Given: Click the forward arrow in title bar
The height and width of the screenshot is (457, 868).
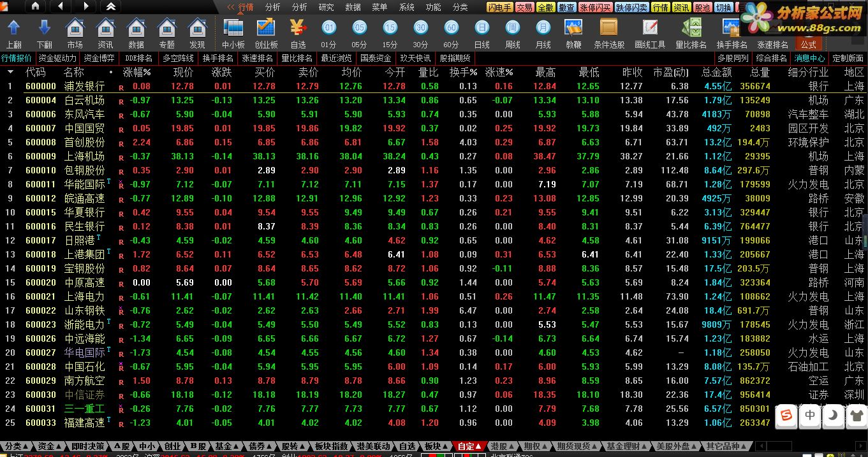Looking at the screenshot, I should 86,6.
